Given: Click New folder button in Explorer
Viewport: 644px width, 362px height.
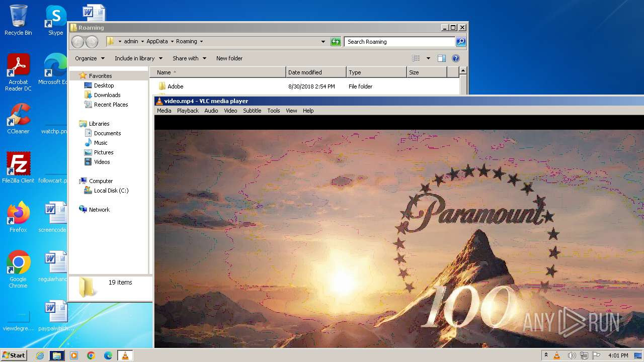Looking at the screenshot, I should point(229,58).
